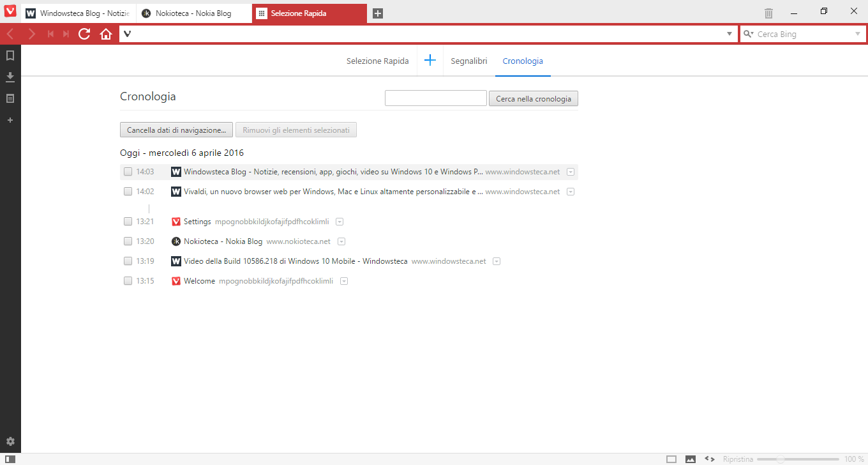Click the Vivaldi favicon on the Settings entry
868x465 pixels.
[176, 222]
